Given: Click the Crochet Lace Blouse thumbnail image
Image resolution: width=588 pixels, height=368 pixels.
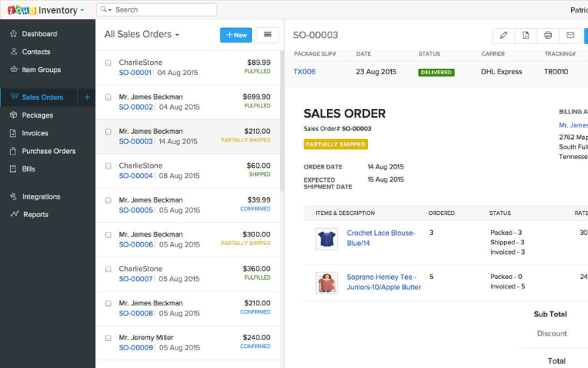Looking at the screenshot, I should click(326, 238).
